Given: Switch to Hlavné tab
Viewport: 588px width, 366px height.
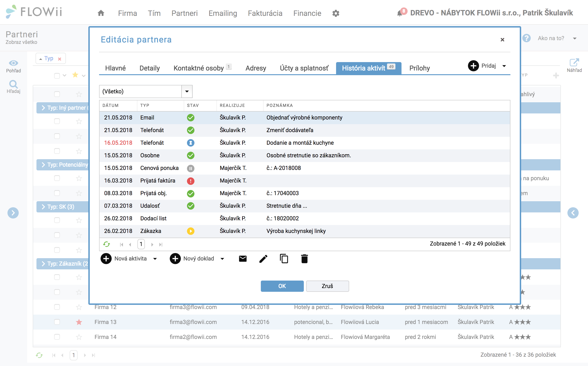Looking at the screenshot, I should coord(115,68).
